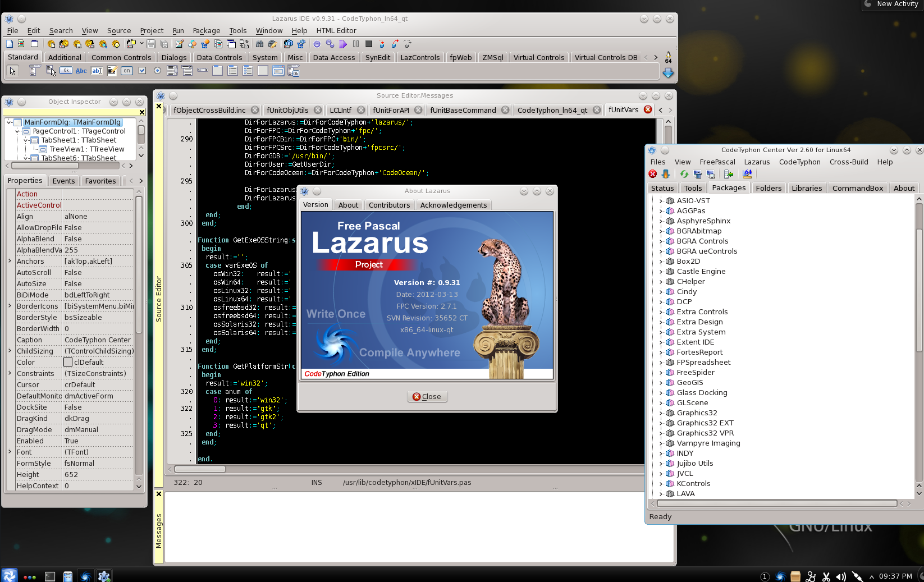Switch to the Contributors tab in About Lazarus
The height and width of the screenshot is (582, 924).
389,205
